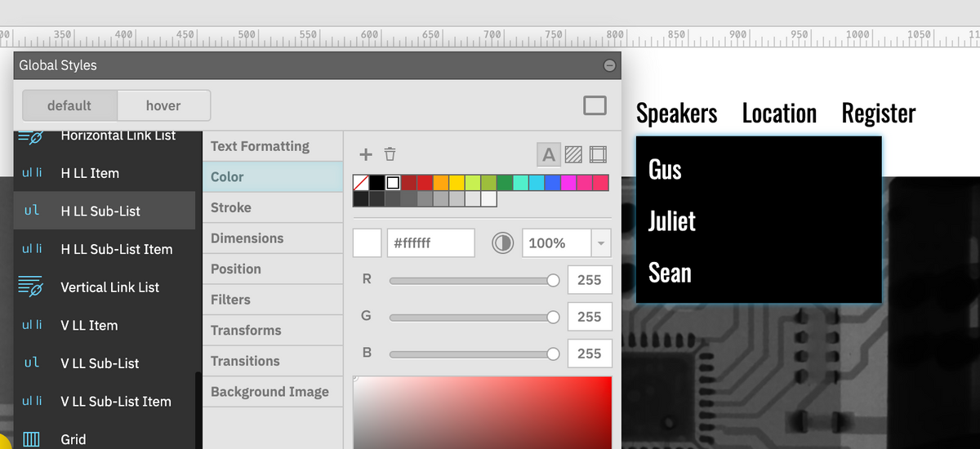Add a new color swatch with plus icon
Viewport: 980px width, 449px height.
click(366, 154)
